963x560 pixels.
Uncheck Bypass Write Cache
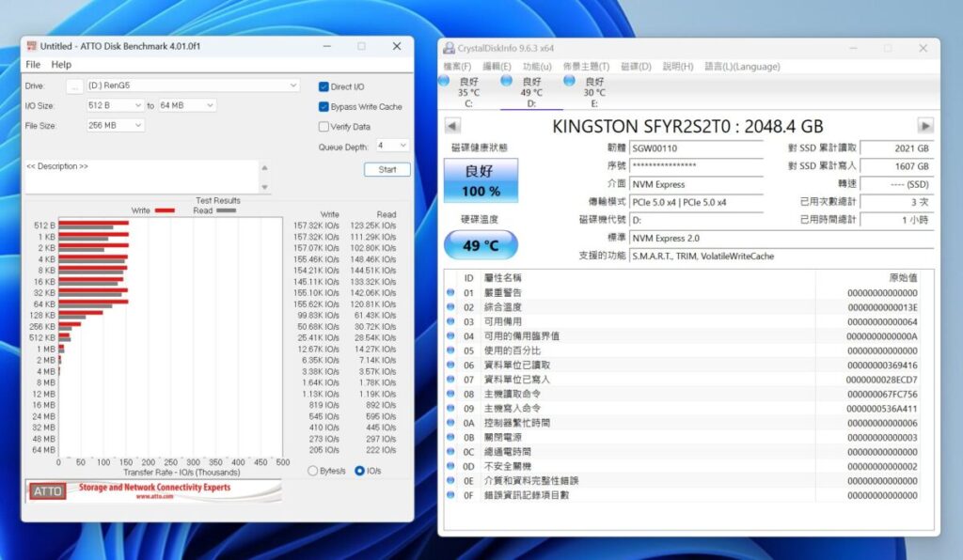coord(324,107)
